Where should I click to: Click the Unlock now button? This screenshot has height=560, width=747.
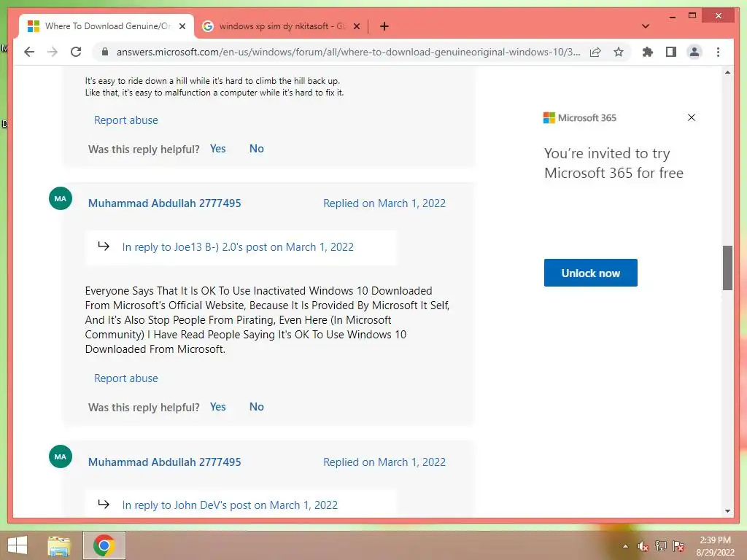[590, 273]
